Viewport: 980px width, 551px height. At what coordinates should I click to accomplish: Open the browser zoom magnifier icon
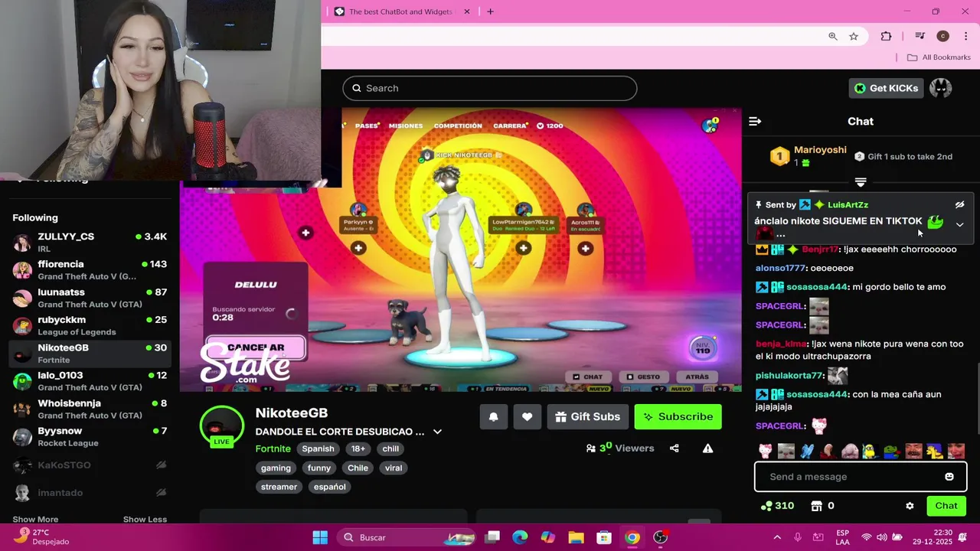pyautogui.click(x=832, y=36)
